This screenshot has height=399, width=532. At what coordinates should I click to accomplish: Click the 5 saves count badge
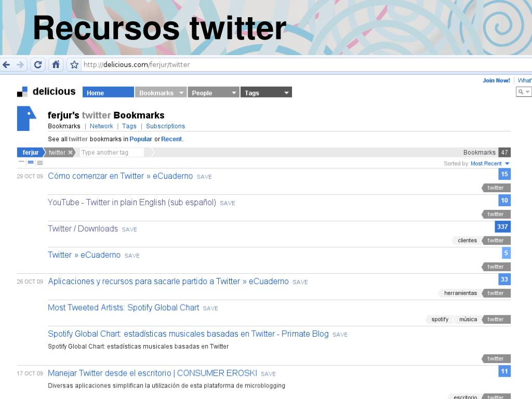pos(506,253)
